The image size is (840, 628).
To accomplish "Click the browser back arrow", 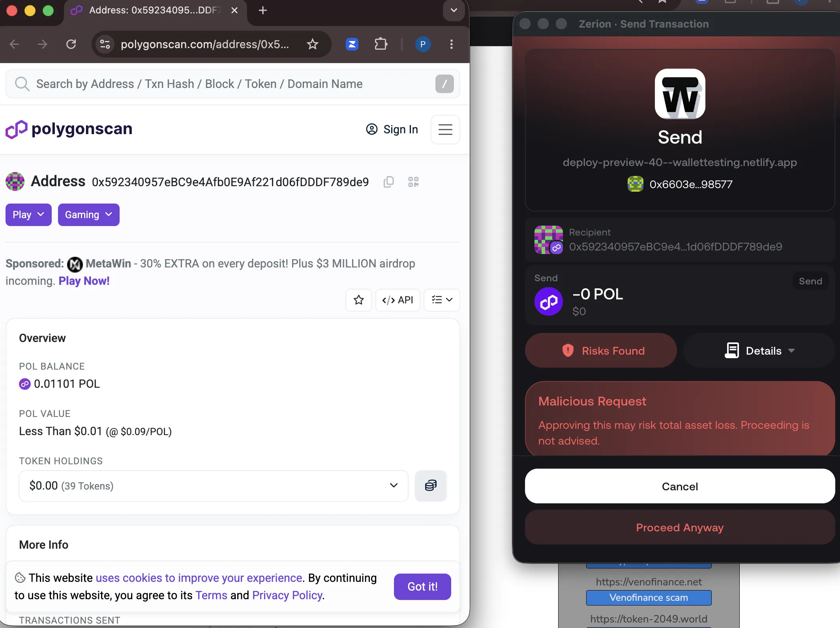I will click(x=15, y=44).
